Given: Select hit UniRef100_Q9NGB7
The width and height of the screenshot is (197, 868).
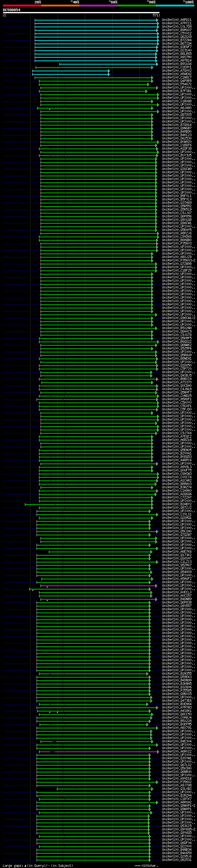Looking at the screenshot, I should [x=176, y=128].
